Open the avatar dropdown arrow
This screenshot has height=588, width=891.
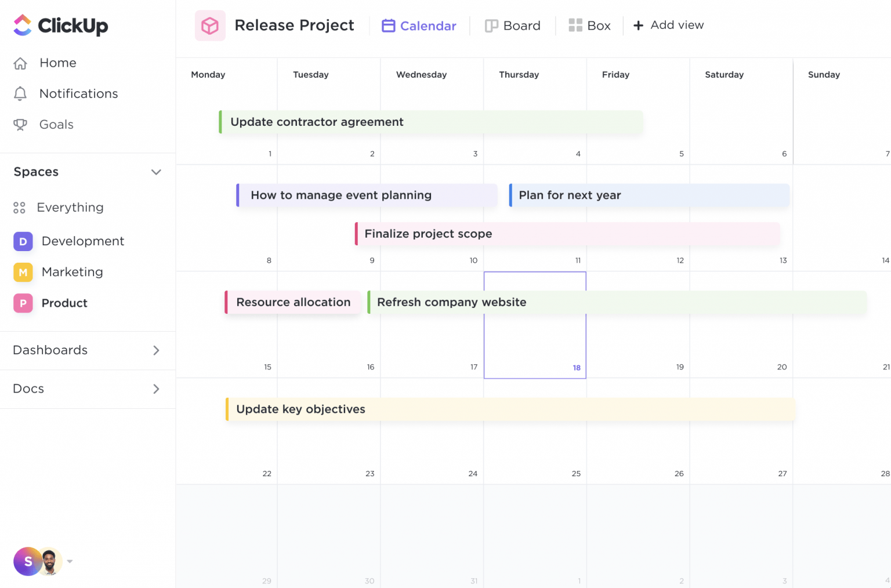coord(70,561)
